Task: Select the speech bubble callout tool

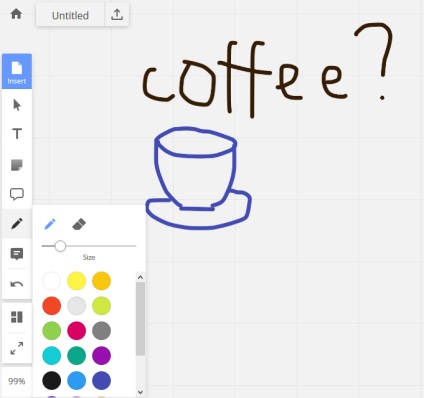Action: pos(17,194)
